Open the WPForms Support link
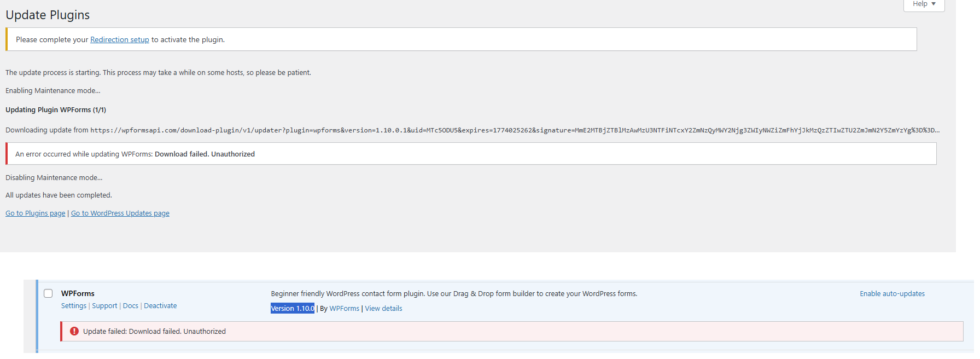 click(x=104, y=306)
